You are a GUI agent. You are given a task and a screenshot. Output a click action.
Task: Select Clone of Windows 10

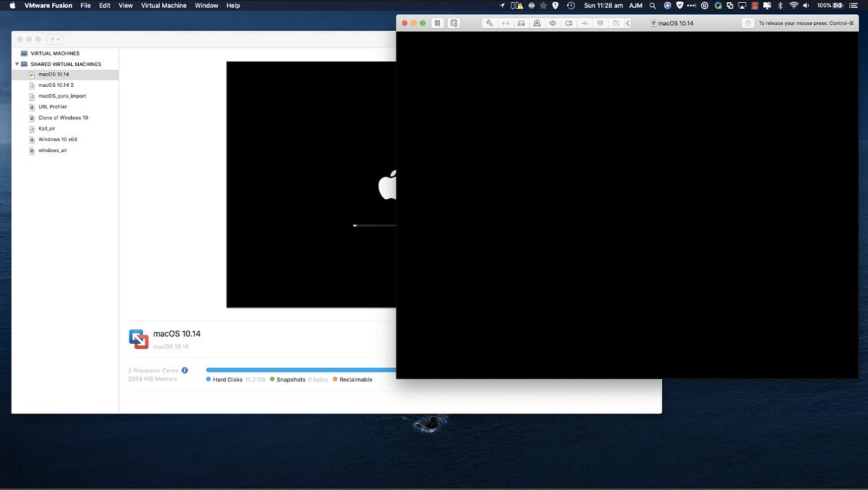(x=65, y=118)
